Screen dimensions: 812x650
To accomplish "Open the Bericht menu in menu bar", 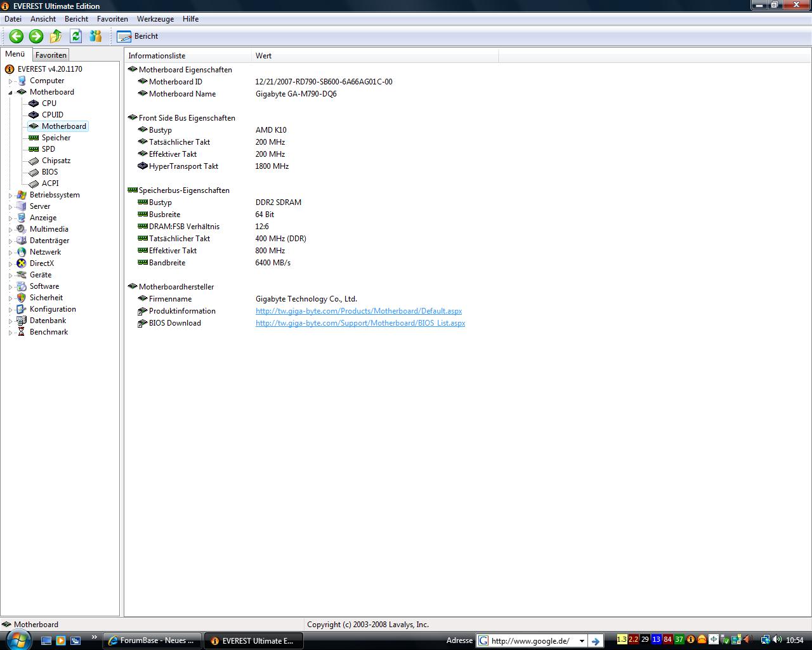I will pyautogui.click(x=76, y=19).
